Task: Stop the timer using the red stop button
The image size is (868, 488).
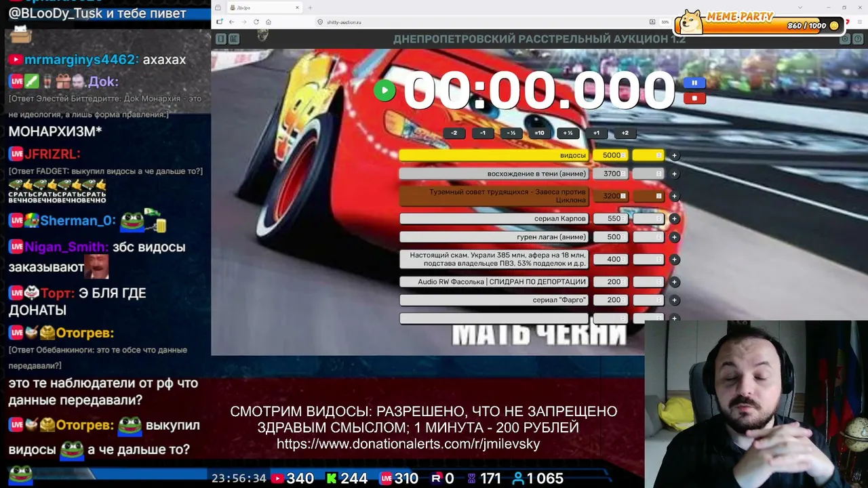Action: point(694,98)
